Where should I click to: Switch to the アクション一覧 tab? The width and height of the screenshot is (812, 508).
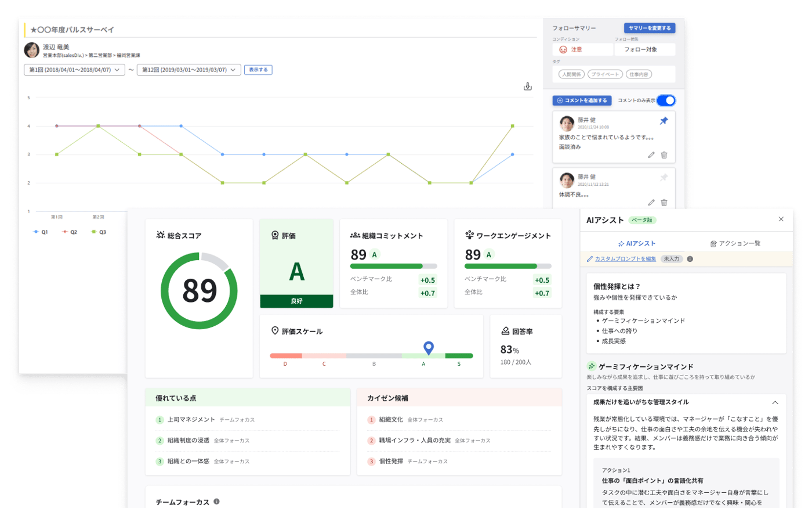735,244
